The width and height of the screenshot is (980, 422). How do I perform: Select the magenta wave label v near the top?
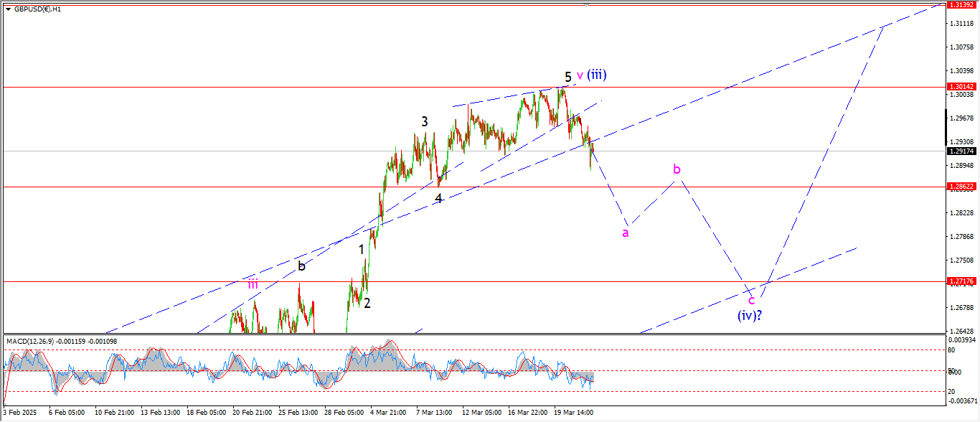(x=580, y=75)
